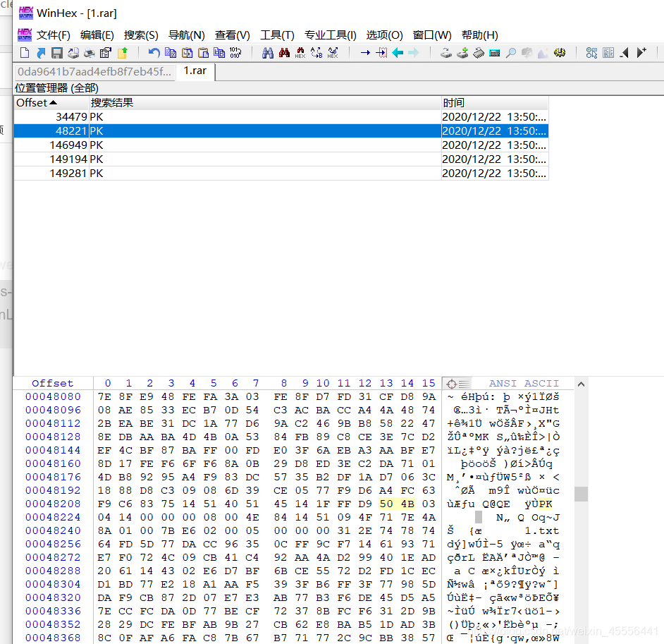Open the 导航(N) menu
The height and width of the screenshot is (644, 664).
coord(186,35)
